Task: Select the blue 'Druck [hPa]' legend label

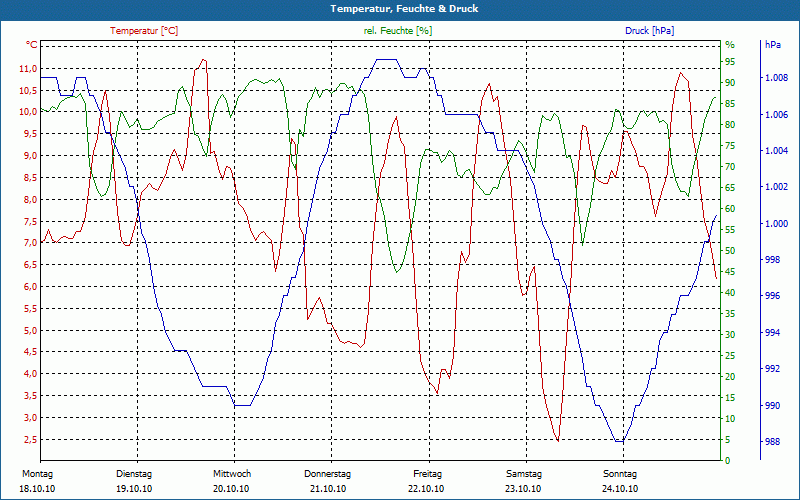Action: [x=649, y=31]
